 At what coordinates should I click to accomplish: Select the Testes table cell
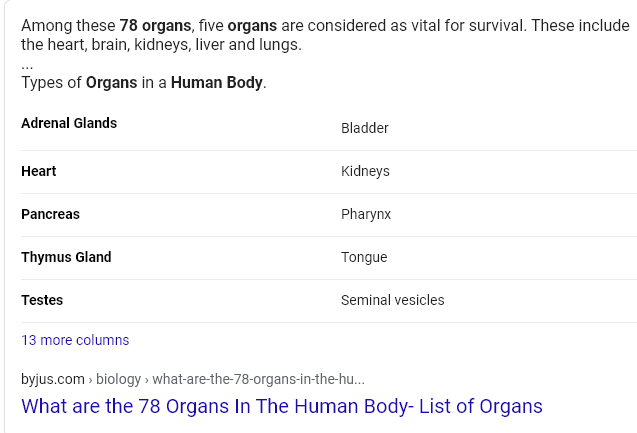[42, 300]
